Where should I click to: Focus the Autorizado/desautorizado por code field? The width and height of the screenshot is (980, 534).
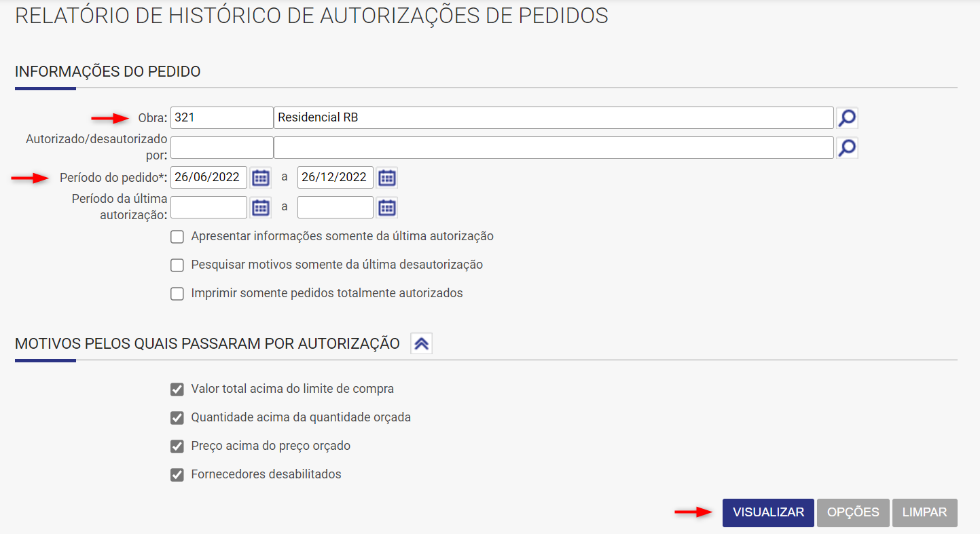point(221,147)
